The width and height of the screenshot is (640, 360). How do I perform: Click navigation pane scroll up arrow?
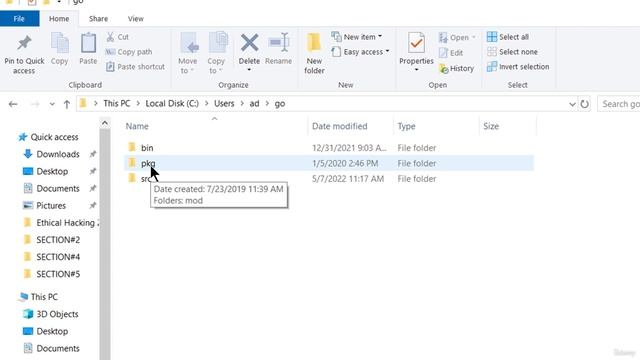(x=105, y=123)
